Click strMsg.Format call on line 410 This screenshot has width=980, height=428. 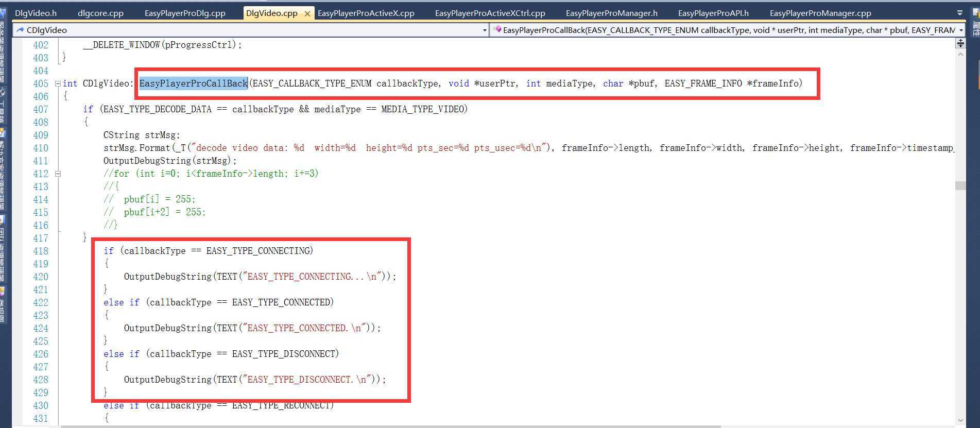tap(137, 148)
